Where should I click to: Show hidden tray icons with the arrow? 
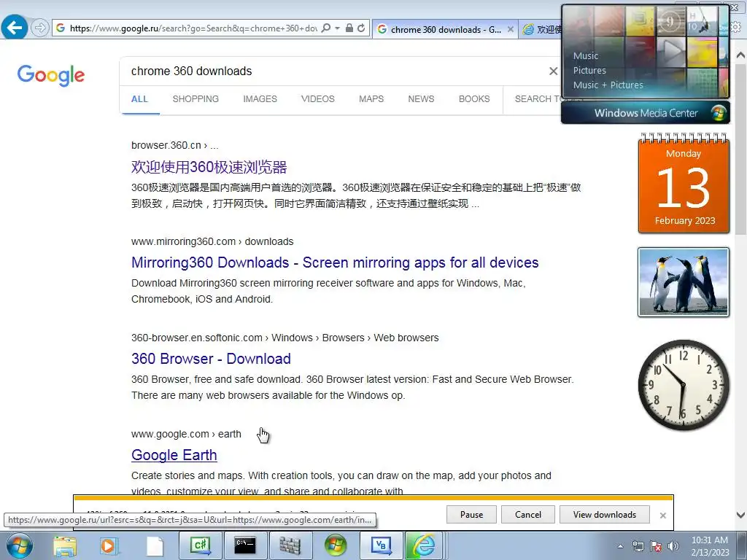620,546
